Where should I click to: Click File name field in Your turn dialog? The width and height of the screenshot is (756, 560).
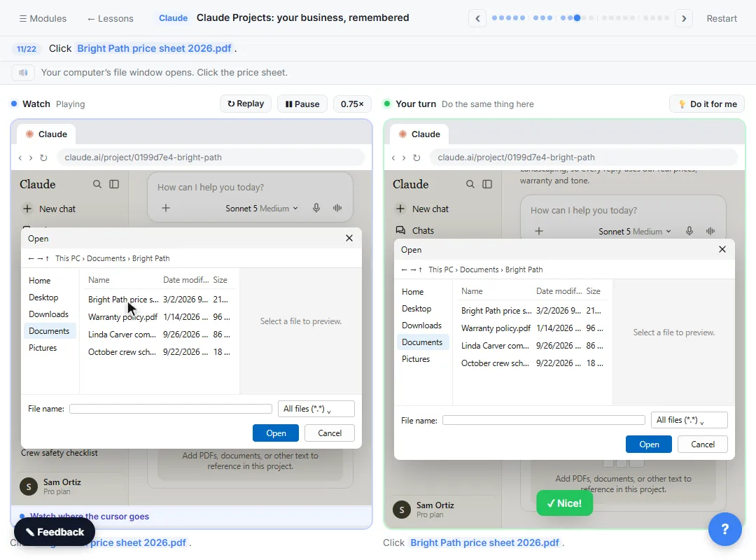[x=544, y=420]
